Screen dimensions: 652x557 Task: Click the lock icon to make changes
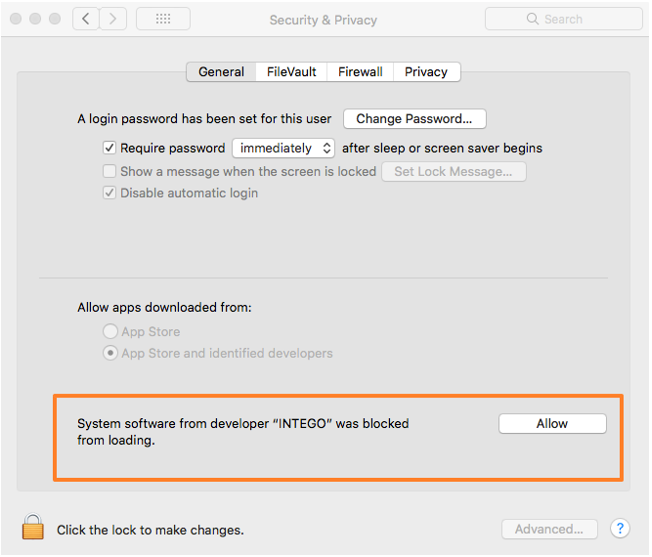tap(33, 527)
